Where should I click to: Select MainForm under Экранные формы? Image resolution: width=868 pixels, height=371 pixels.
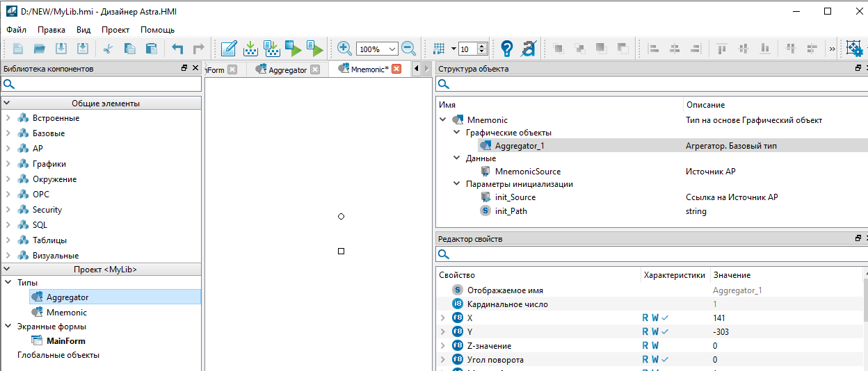[x=65, y=341]
